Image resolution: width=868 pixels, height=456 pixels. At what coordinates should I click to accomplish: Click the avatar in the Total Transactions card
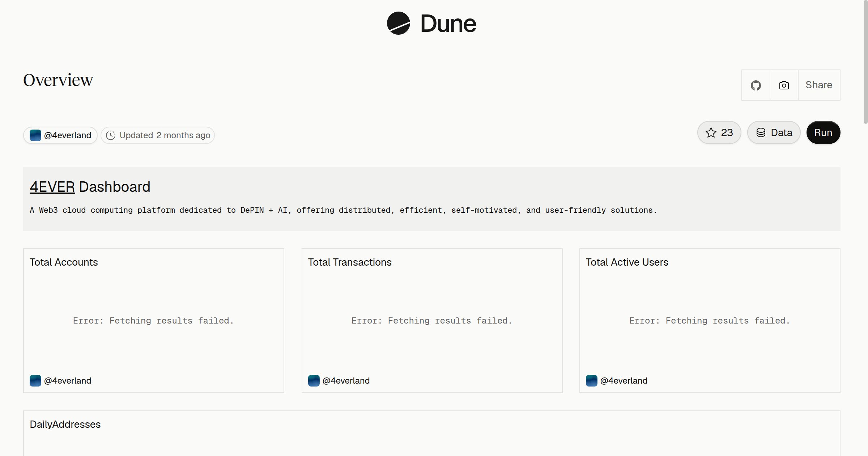[x=314, y=381]
